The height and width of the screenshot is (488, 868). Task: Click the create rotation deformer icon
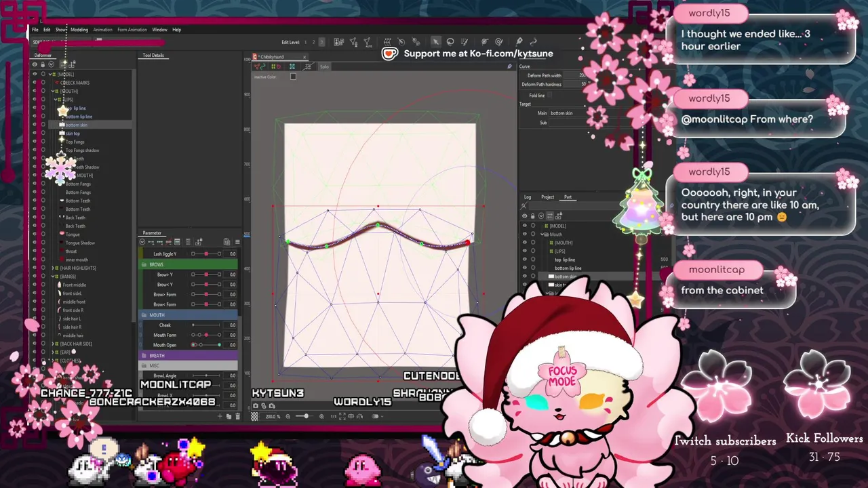coord(401,42)
